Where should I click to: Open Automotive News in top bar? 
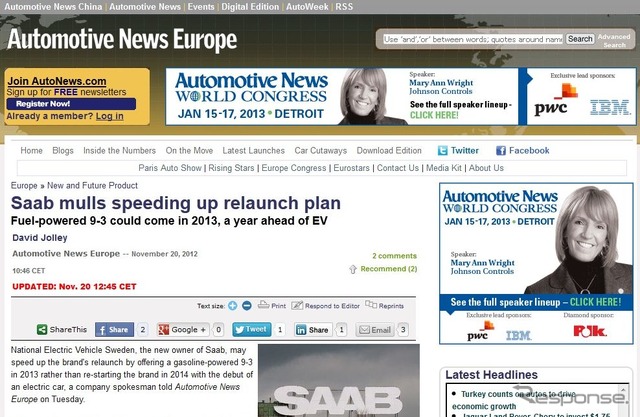point(145,7)
